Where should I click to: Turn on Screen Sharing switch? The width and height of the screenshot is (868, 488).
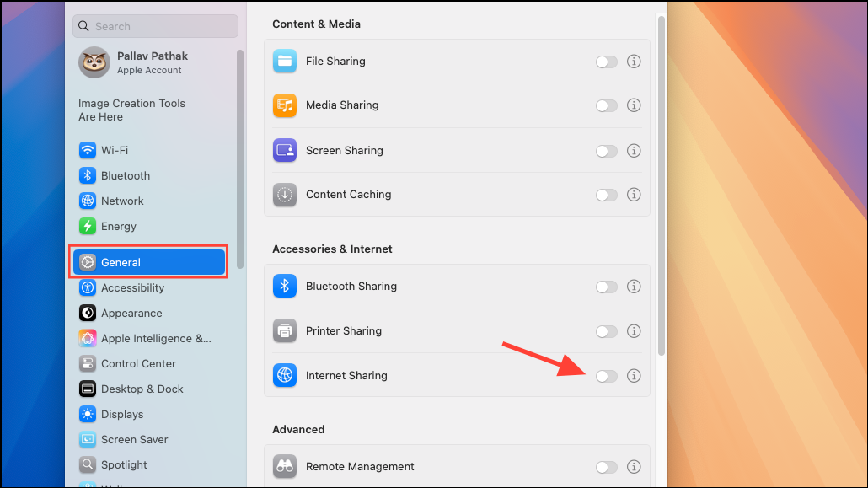pyautogui.click(x=606, y=151)
